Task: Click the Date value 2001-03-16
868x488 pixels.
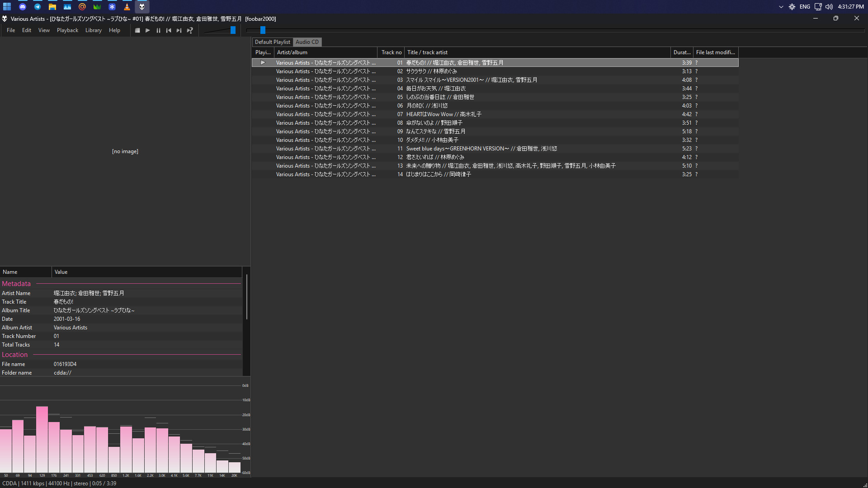Action: (67, 319)
